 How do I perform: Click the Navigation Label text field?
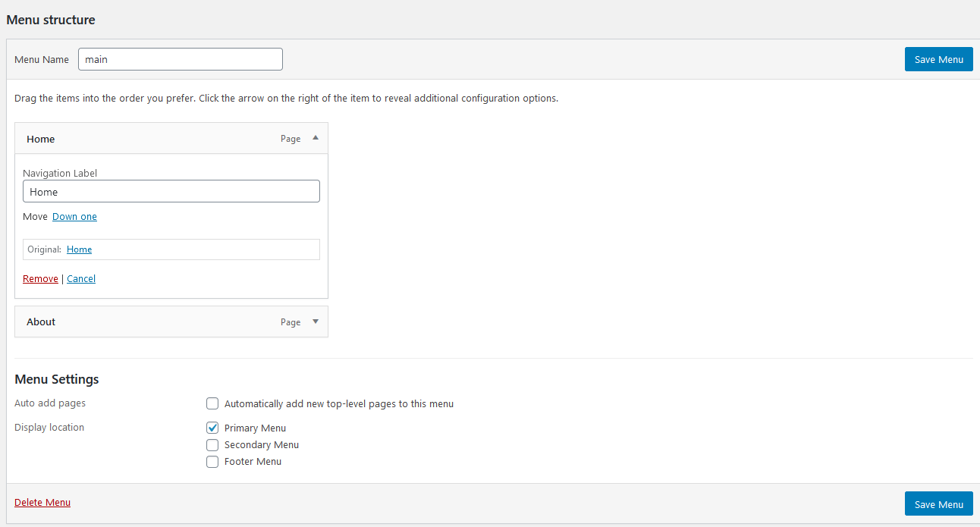pyautogui.click(x=171, y=191)
